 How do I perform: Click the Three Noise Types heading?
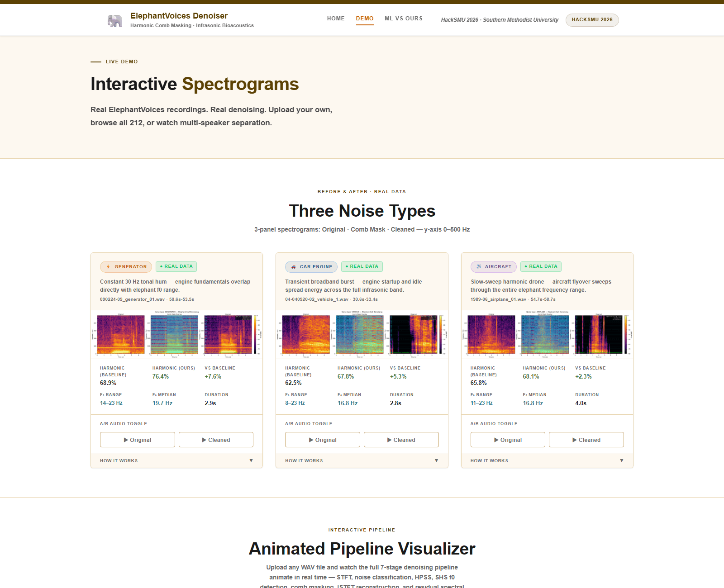click(362, 211)
